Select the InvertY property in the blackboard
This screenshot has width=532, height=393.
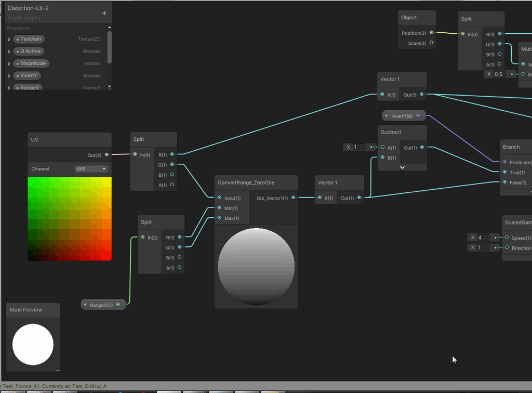coord(29,76)
